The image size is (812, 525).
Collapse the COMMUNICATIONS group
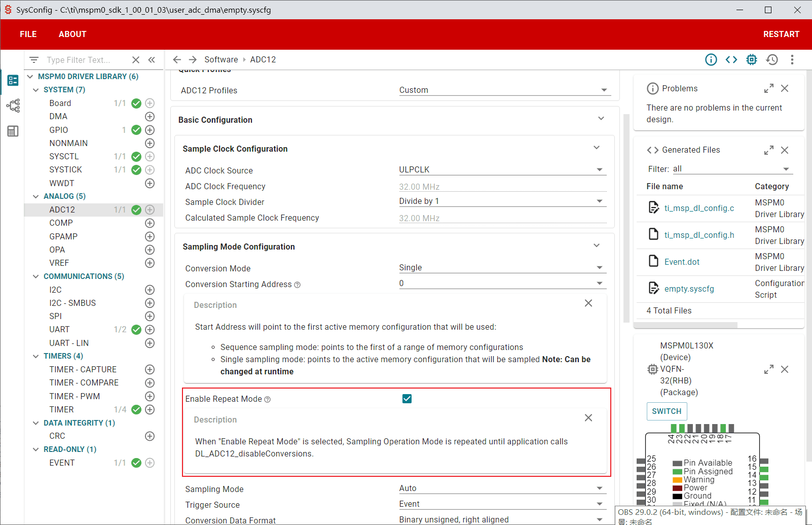coord(35,276)
